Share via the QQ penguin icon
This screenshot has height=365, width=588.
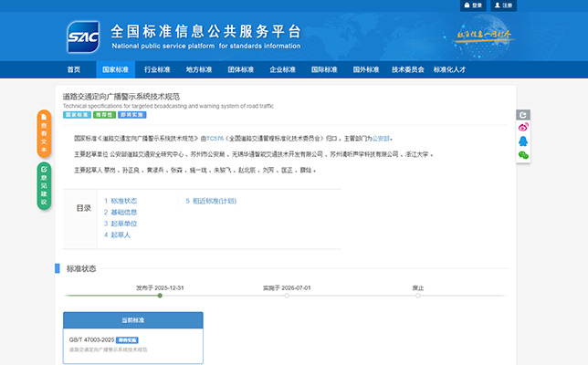click(x=523, y=141)
